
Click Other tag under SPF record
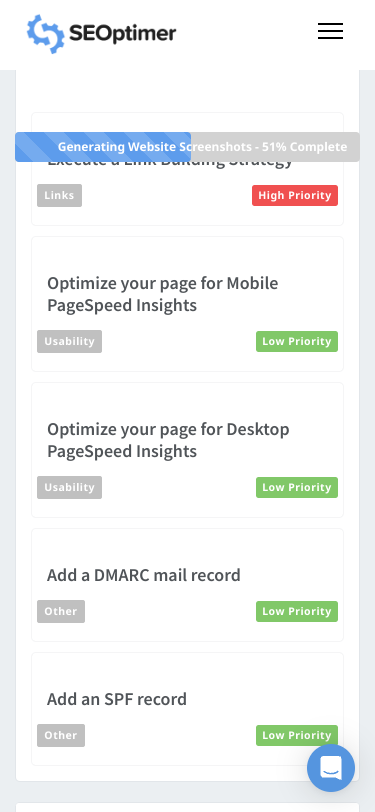61,735
